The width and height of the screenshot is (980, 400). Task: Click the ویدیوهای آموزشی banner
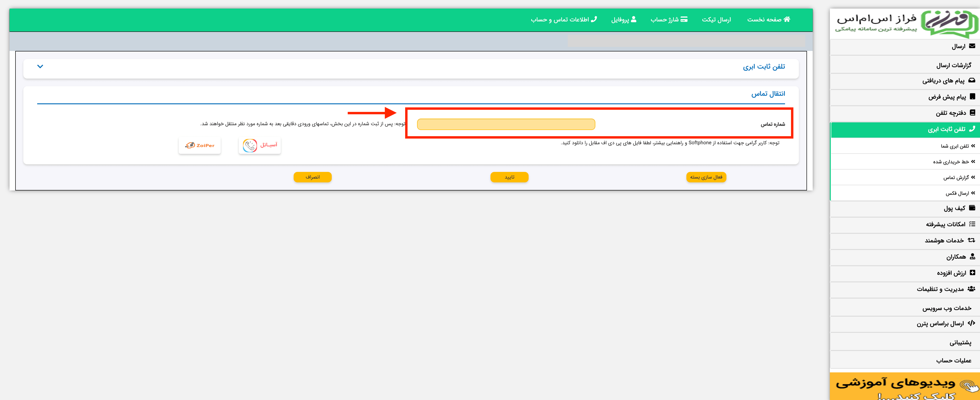click(905, 386)
